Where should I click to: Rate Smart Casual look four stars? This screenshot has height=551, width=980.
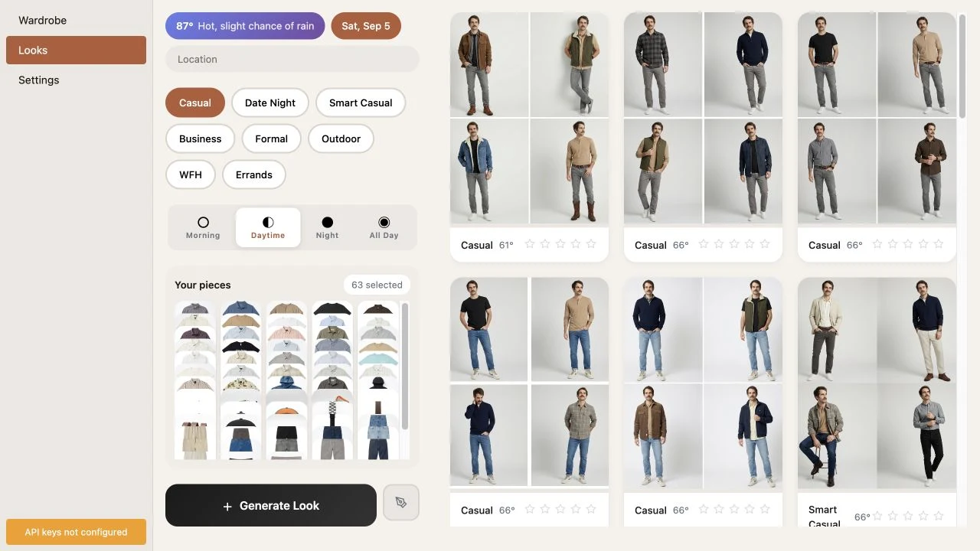[923, 517]
